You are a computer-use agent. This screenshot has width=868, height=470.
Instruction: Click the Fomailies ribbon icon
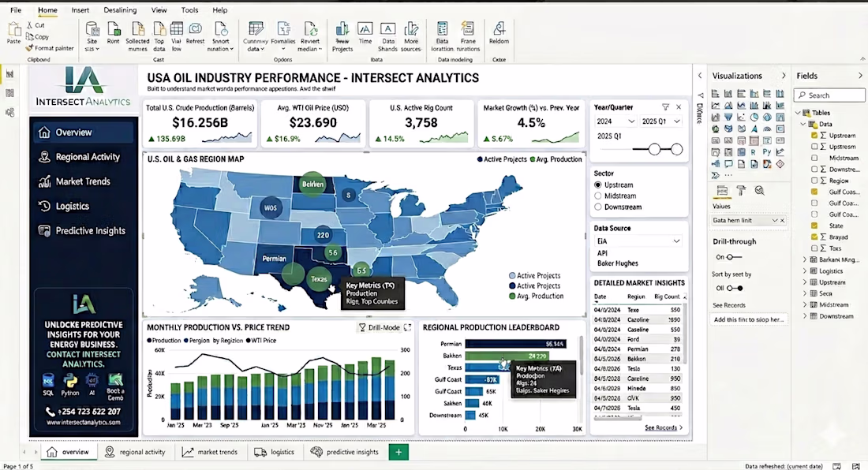(x=283, y=28)
